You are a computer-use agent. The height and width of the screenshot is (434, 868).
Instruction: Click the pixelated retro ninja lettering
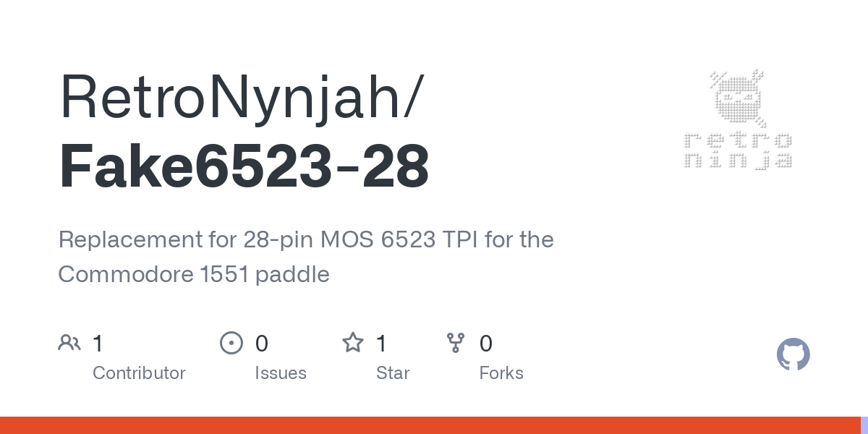coord(737,151)
